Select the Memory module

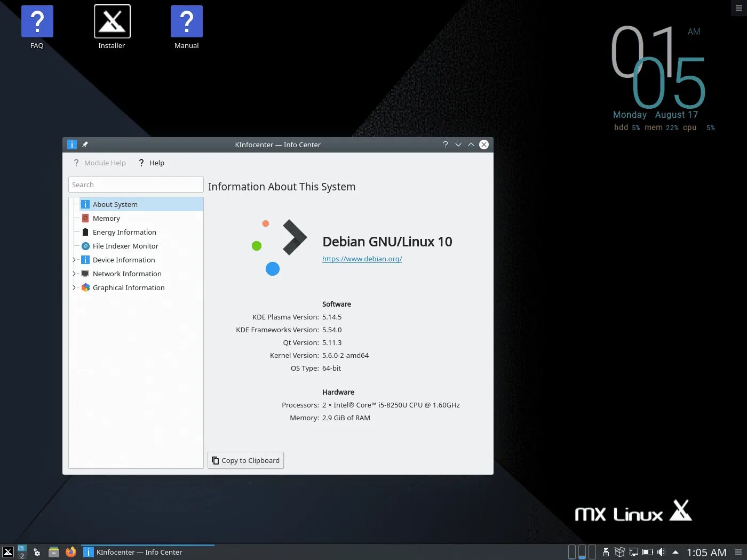click(x=141, y=218)
